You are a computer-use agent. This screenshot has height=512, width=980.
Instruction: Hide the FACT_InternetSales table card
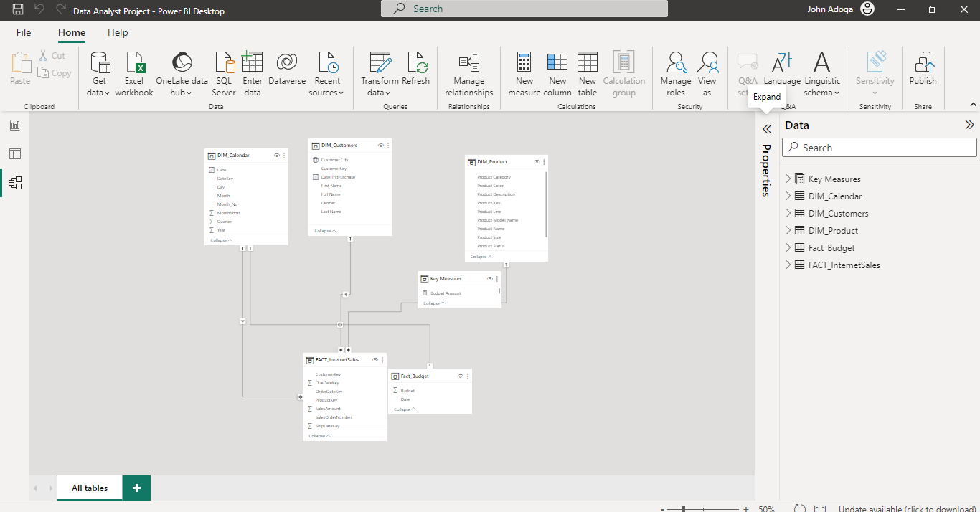(375, 360)
